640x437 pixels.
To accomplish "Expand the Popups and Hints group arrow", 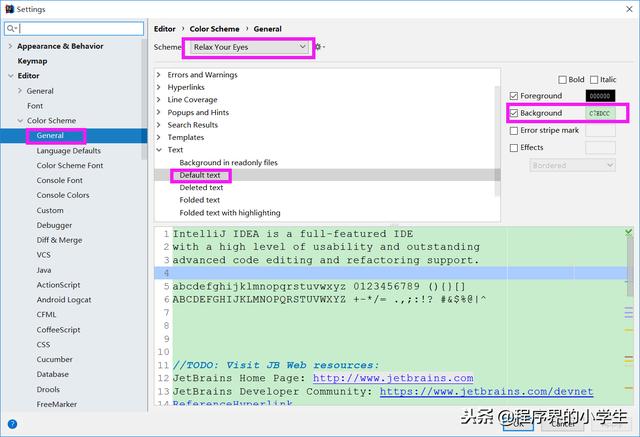I will (159, 112).
